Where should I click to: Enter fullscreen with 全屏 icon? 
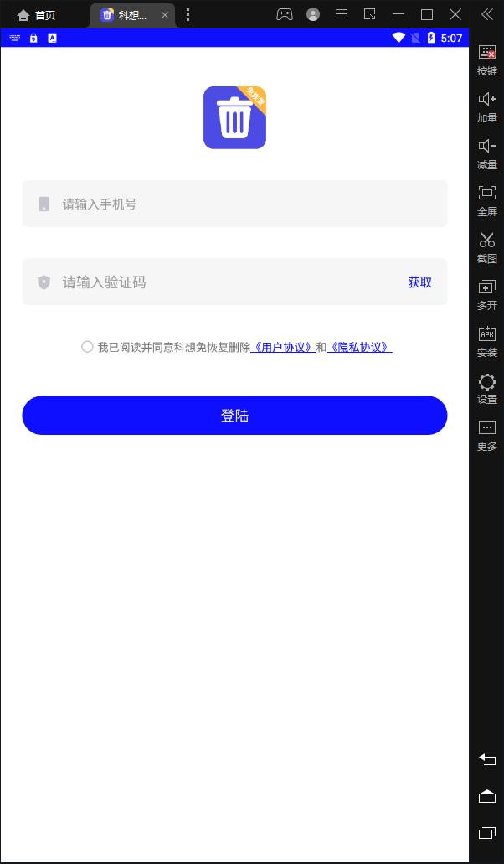click(x=487, y=201)
